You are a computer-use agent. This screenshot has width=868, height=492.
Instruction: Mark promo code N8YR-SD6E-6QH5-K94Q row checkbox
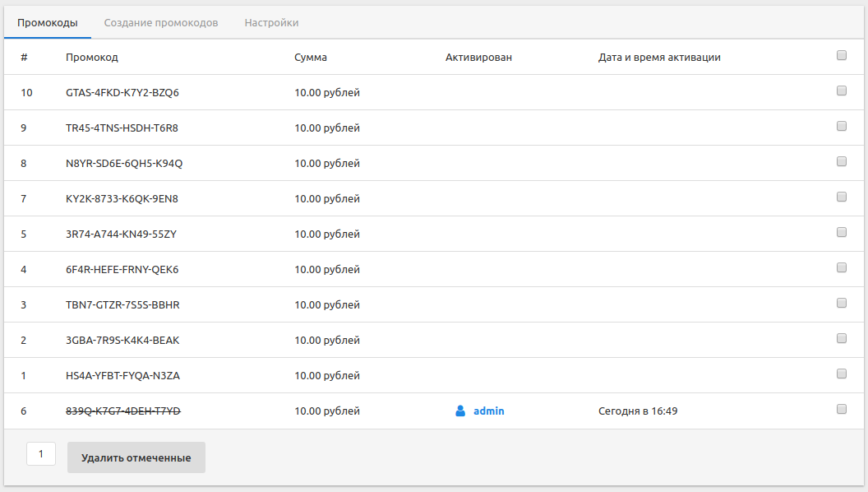point(841,162)
